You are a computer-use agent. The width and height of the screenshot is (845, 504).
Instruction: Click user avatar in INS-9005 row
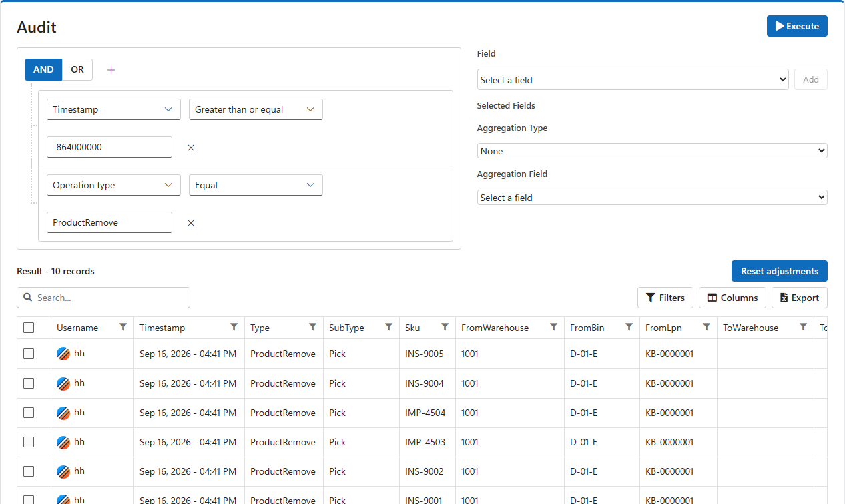pos(63,354)
